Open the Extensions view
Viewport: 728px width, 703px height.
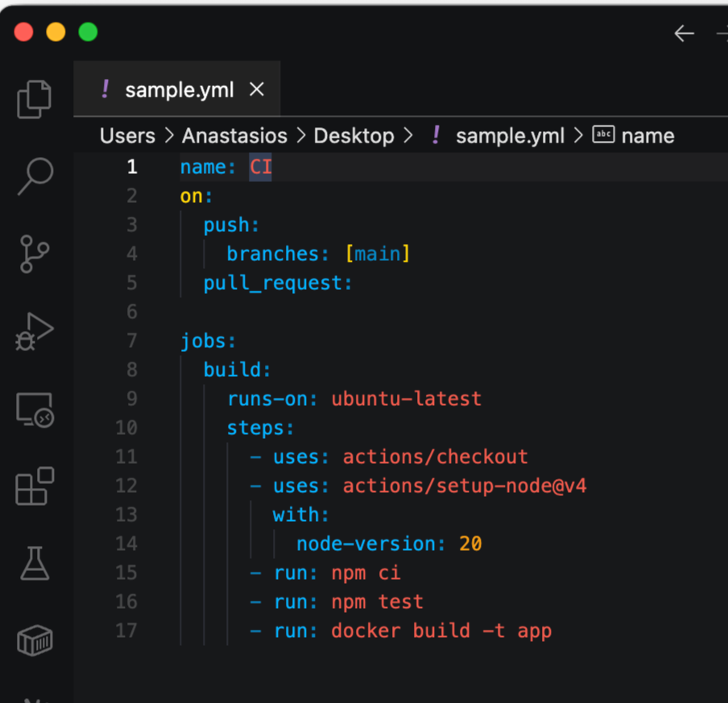tap(35, 486)
